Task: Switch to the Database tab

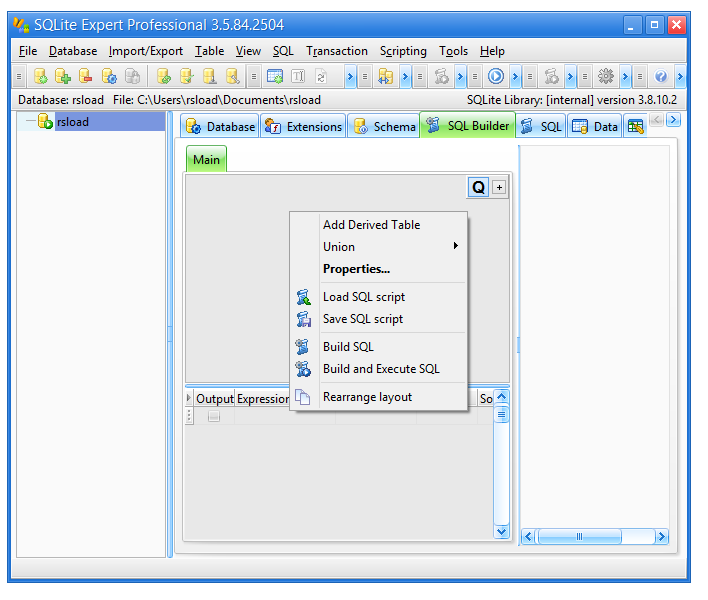Action: point(220,126)
